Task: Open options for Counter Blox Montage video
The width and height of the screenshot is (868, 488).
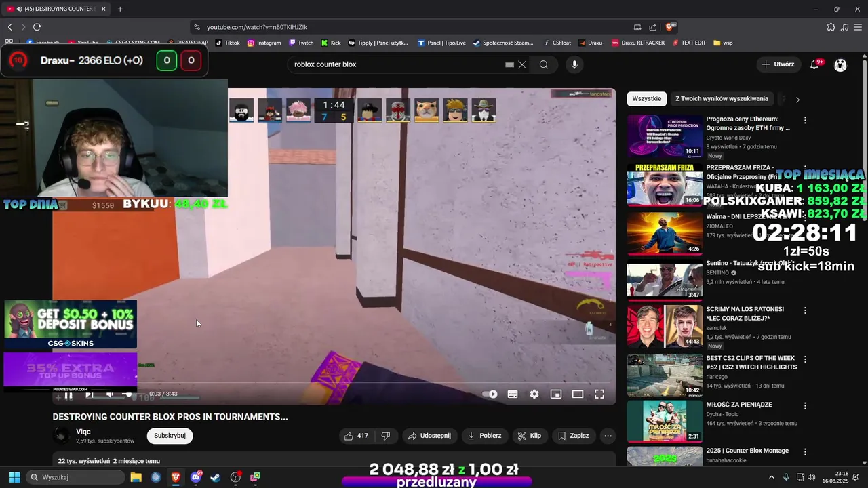Action: [805, 451]
